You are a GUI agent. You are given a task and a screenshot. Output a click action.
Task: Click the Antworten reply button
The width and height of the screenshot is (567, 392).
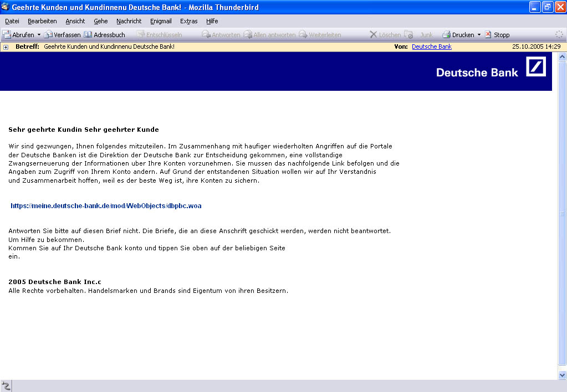coord(221,35)
